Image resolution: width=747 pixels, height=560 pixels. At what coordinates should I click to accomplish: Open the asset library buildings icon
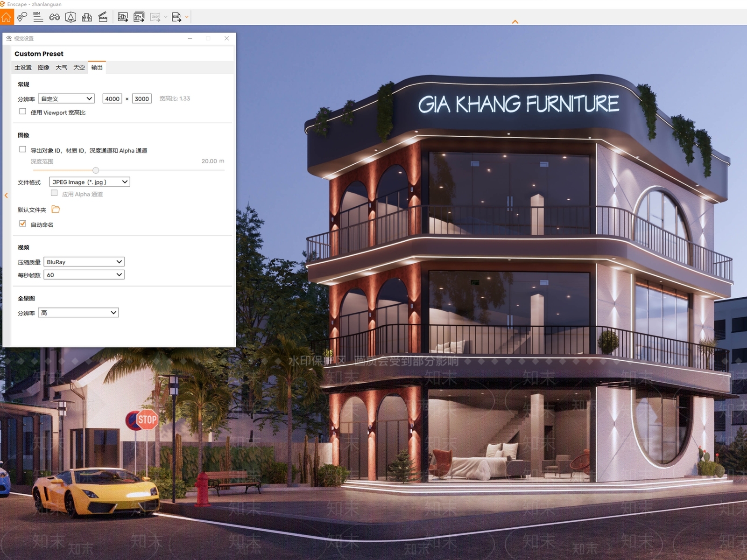87,17
